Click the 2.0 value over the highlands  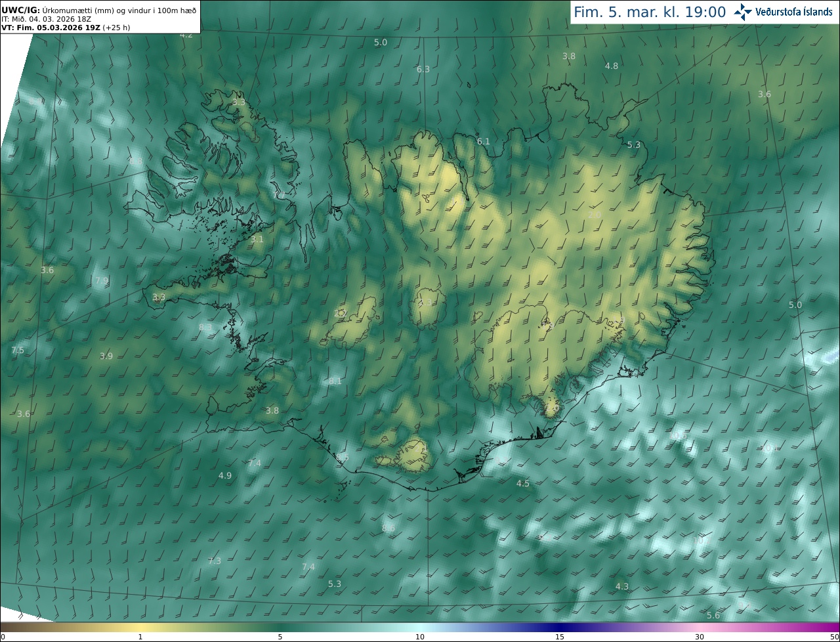pos(595,215)
